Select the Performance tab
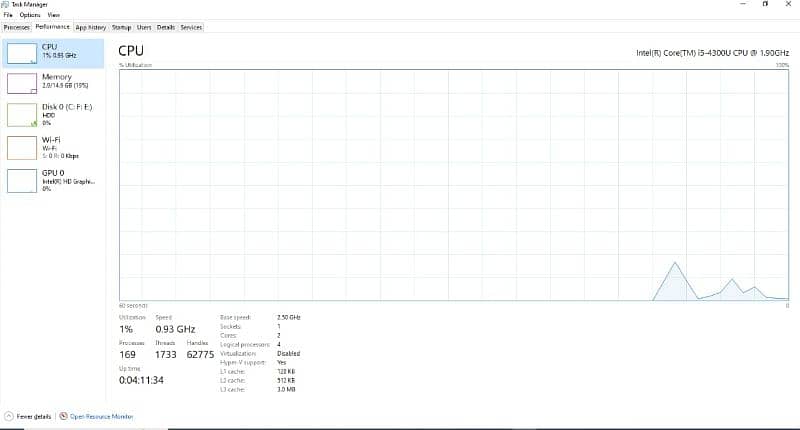The image size is (800, 430). coord(53,27)
